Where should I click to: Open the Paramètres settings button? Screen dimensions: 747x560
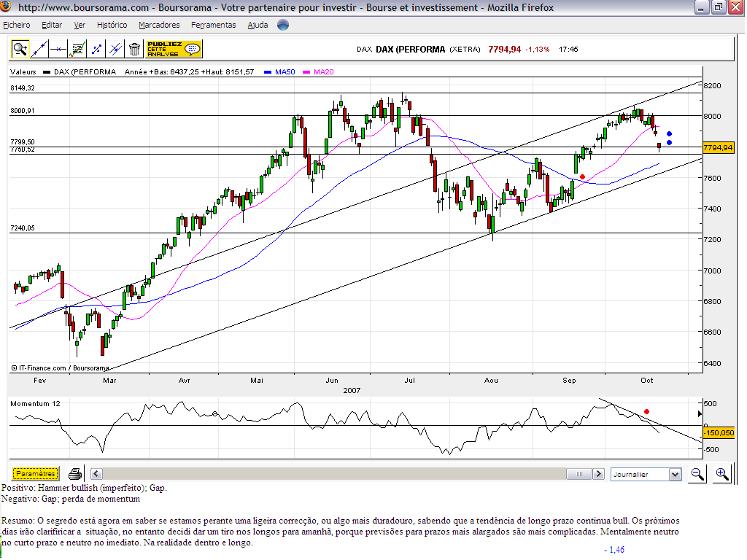36,474
